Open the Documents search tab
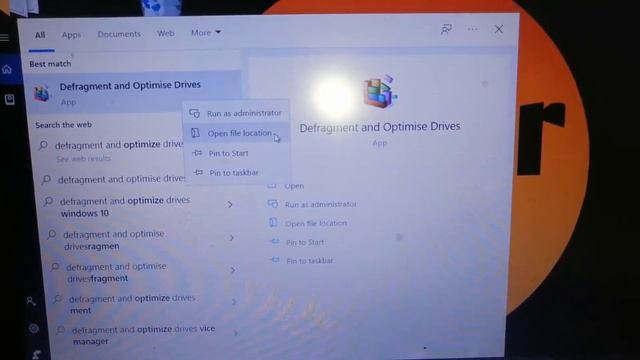Image resolution: width=640 pixels, height=360 pixels. (119, 34)
